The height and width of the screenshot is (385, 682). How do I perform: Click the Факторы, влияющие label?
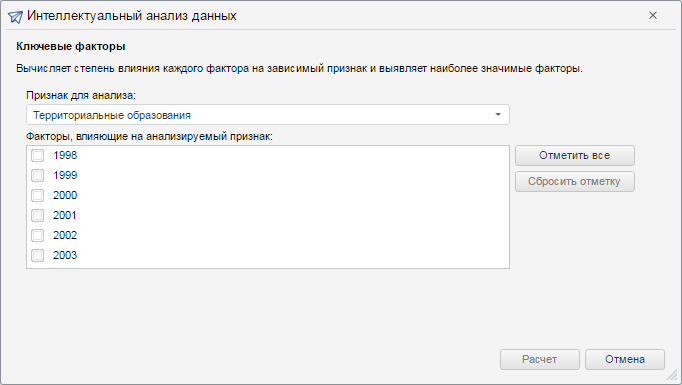[149, 137]
